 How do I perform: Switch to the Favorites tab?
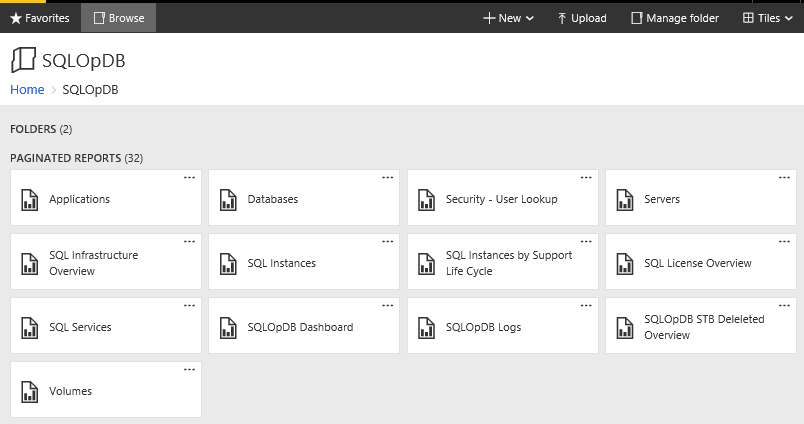[x=40, y=18]
